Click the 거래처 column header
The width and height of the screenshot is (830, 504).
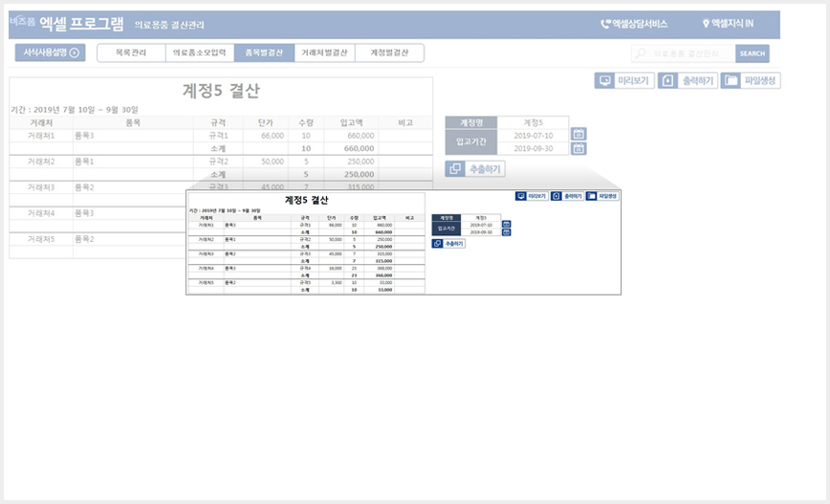pyautogui.click(x=41, y=122)
